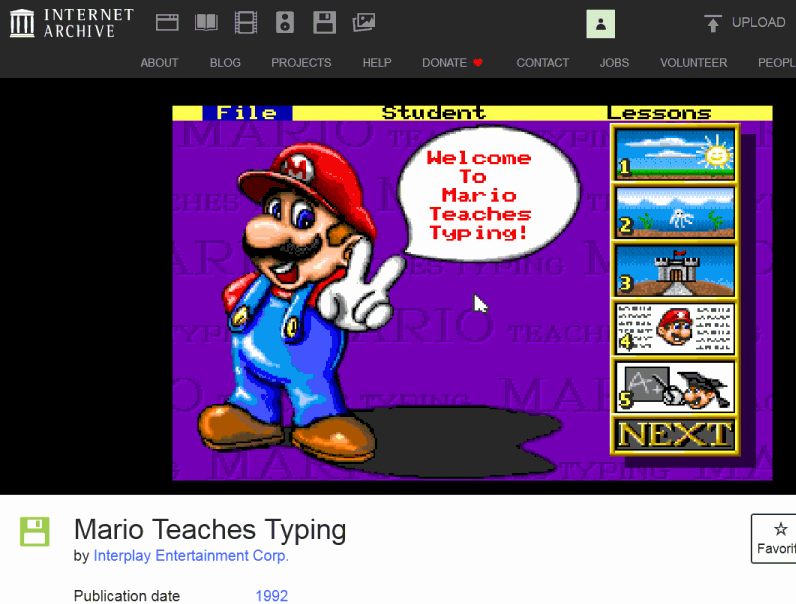Open the BLOG nav link
The height and width of the screenshot is (604, 796).
coord(225,62)
